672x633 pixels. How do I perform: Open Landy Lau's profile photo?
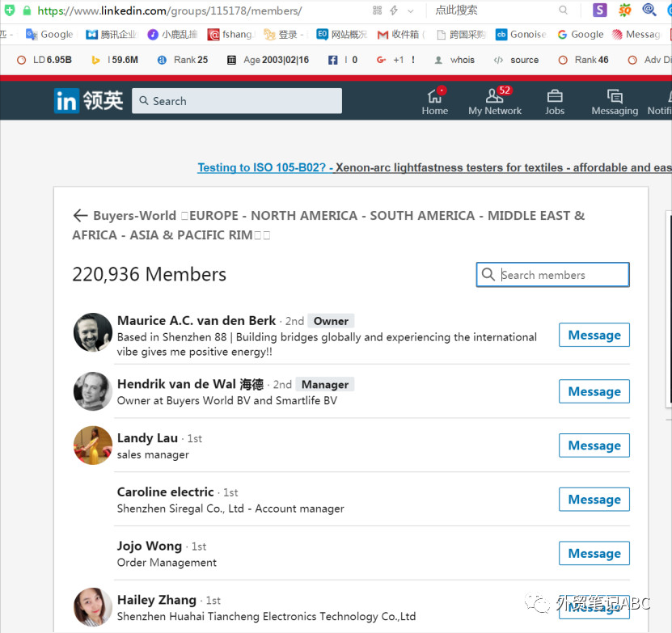coord(93,445)
